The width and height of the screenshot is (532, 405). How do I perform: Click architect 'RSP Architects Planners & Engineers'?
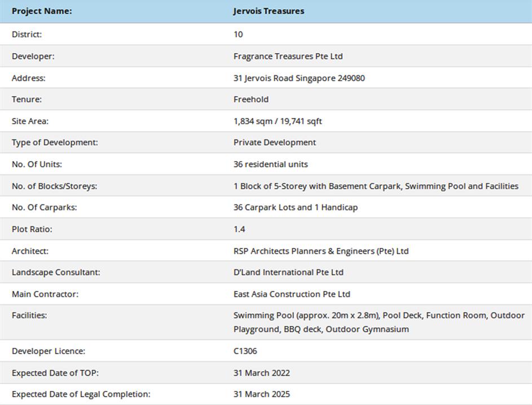click(x=321, y=251)
